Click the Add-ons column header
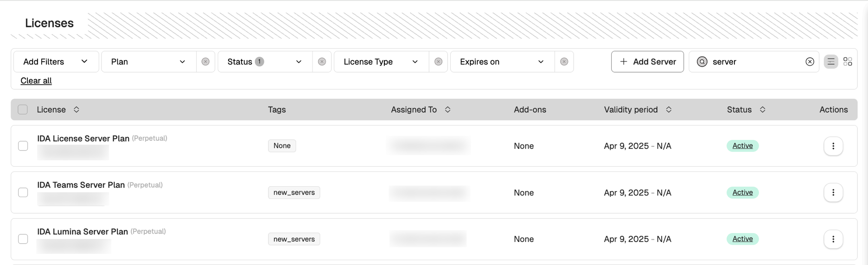Screen dimensions: 868x265 coord(530,110)
